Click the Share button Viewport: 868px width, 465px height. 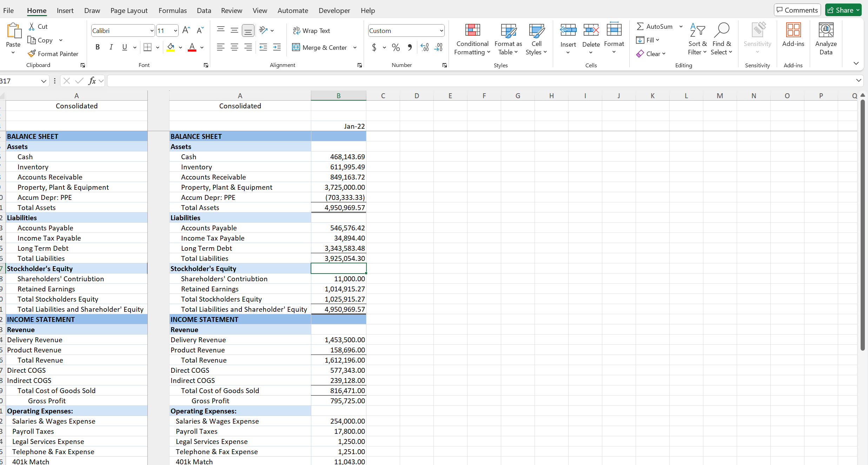tap(843, 10)
